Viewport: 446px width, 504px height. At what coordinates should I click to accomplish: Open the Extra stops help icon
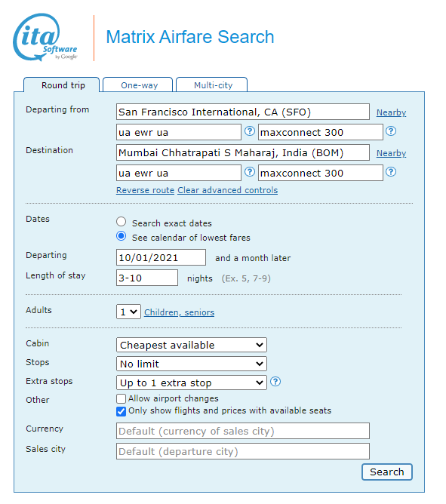[275, 382]
